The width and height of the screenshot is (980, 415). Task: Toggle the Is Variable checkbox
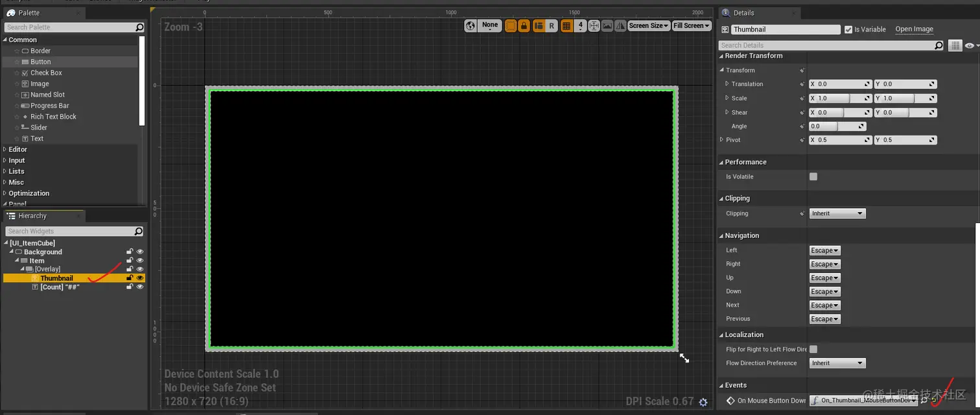tap(848, 29)
